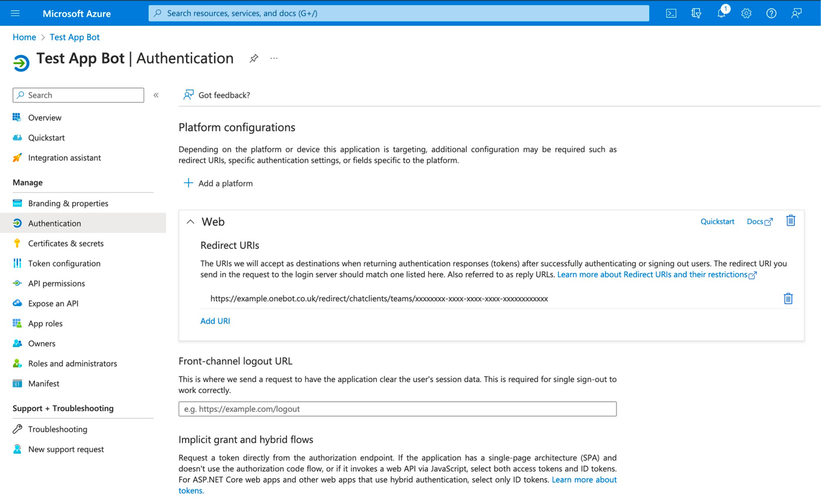
Task: Open the Web Quickstart link
Action: pos(718,222)
